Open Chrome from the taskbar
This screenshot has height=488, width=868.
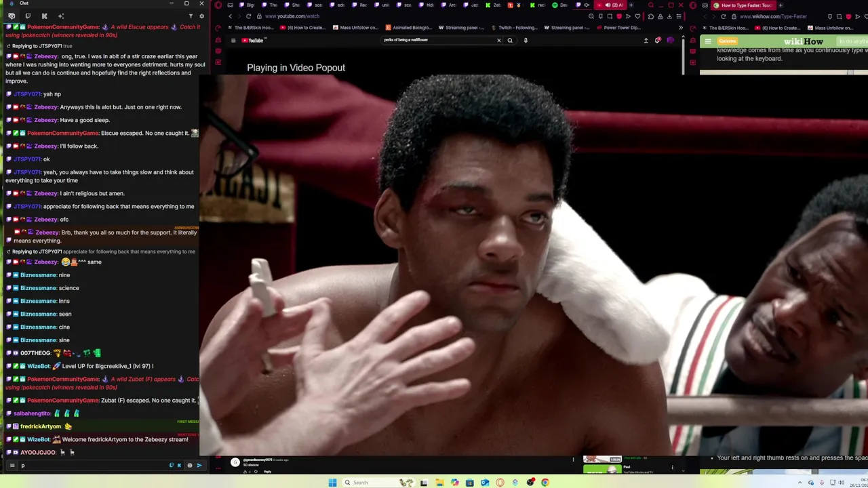click(545, 483)
